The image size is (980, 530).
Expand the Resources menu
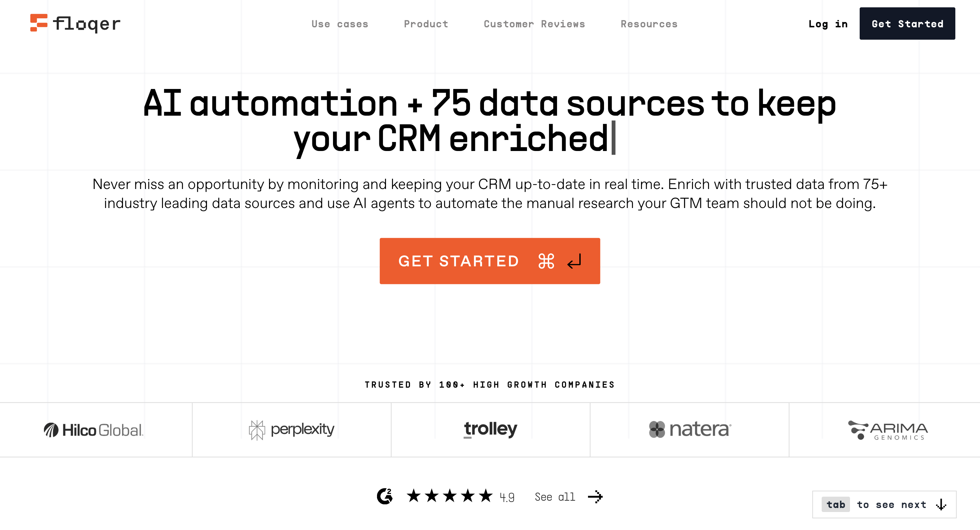[649, 24]
